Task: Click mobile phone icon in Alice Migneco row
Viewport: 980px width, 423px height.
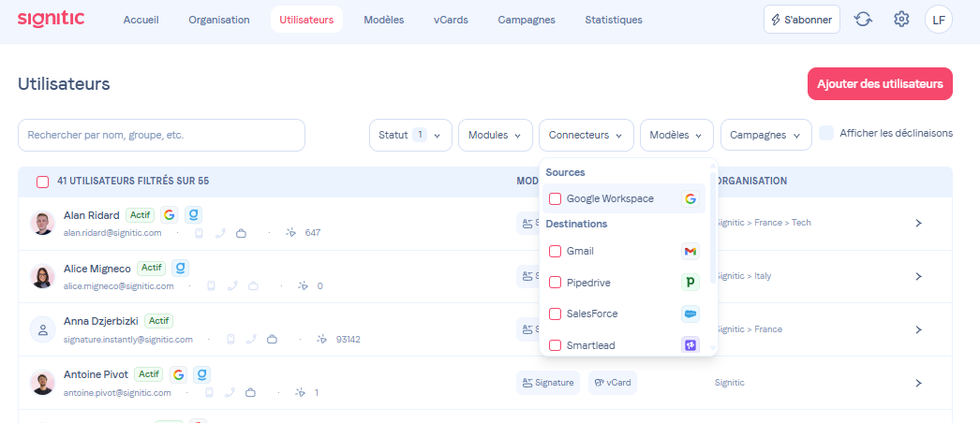Action: (211, 286)
